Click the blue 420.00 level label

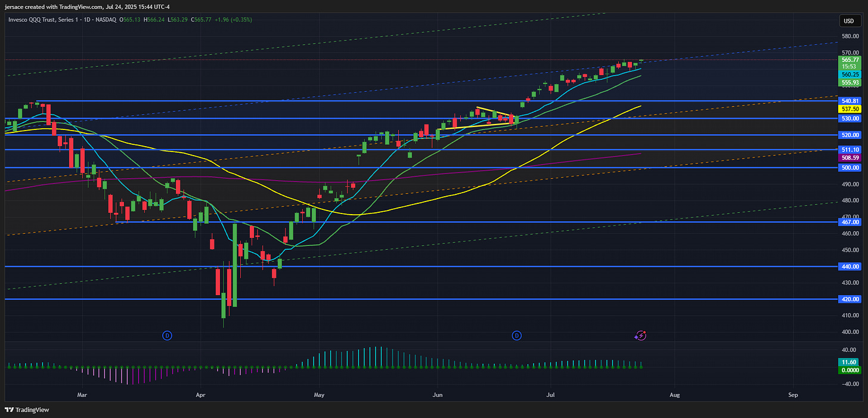850,299
